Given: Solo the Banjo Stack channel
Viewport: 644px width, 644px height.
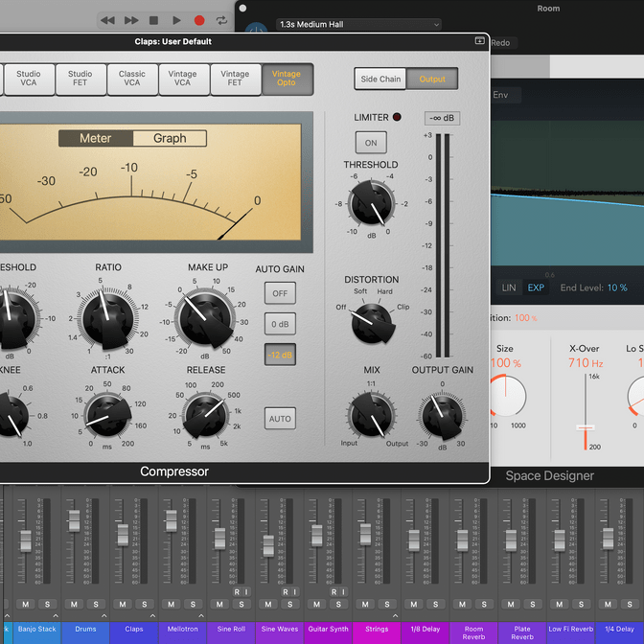Looking at the screenshot, I should pos(47,604).
